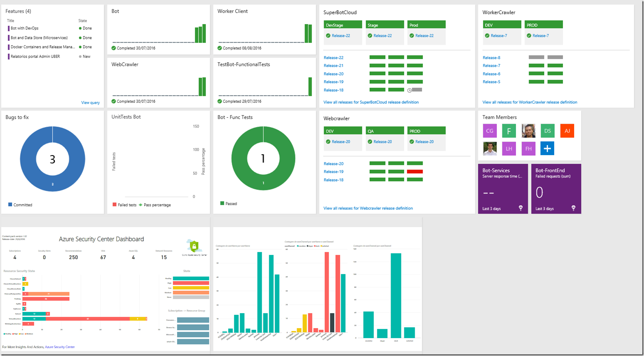This screenshot has height=356, width=644.
Task: Click lightbulb icon on Bot-FrontEnd tile
Action: [x=573, y=208]
